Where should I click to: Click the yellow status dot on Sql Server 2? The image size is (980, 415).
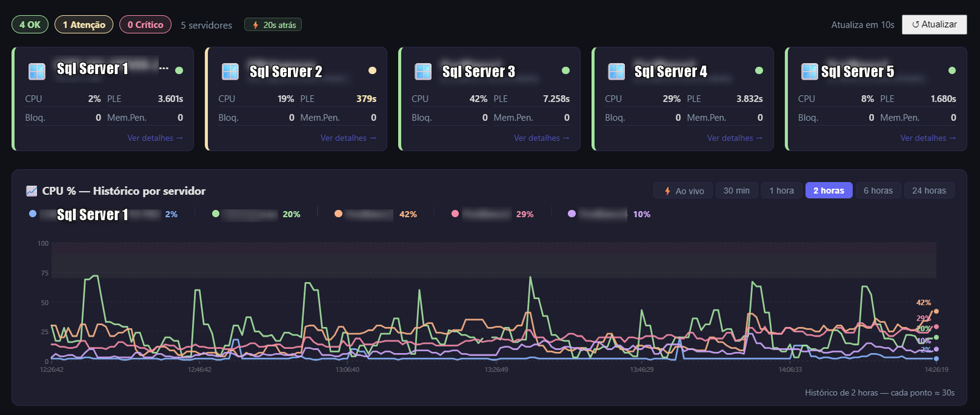coord(372,70)
